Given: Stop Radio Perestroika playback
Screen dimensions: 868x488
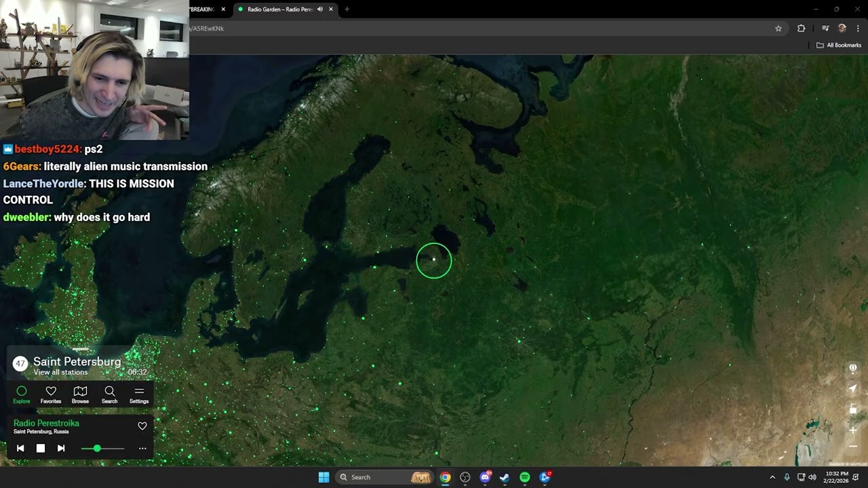Looking at the screenshot, I should click(41, 448).
